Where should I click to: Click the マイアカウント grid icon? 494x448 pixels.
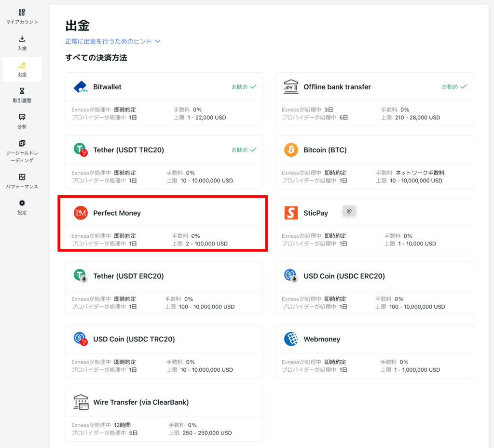tap(22, 12)
